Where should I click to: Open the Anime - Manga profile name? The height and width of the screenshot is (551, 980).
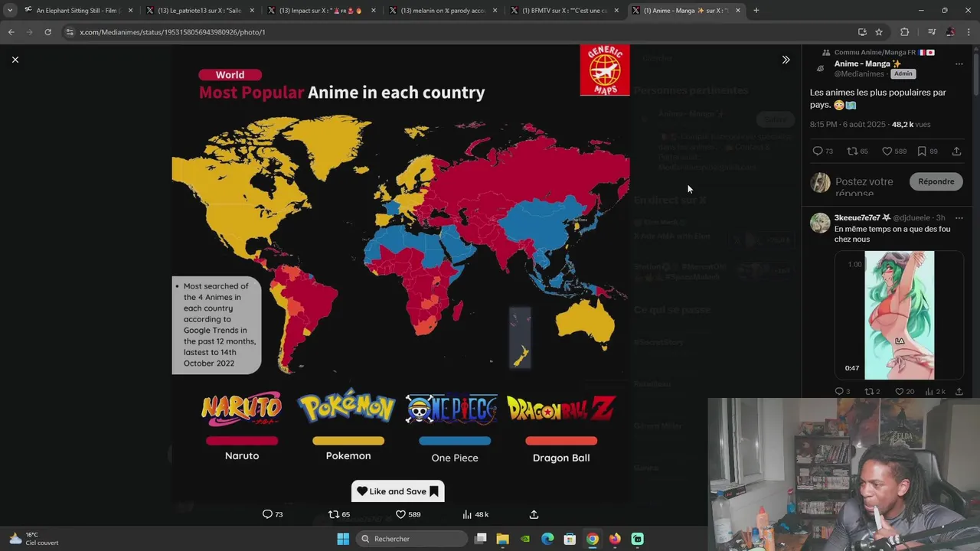867,64
